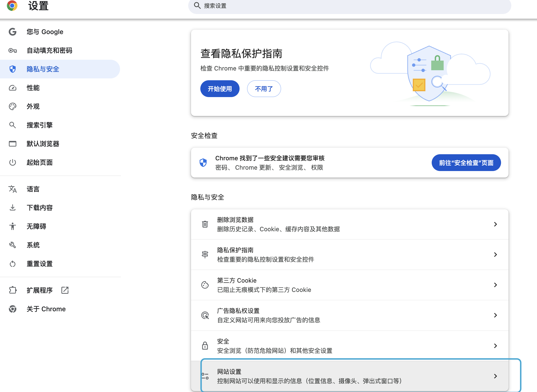Open 语言 settings
The height and width of the screenshot is (392, 537).
(x=60, y=189)
